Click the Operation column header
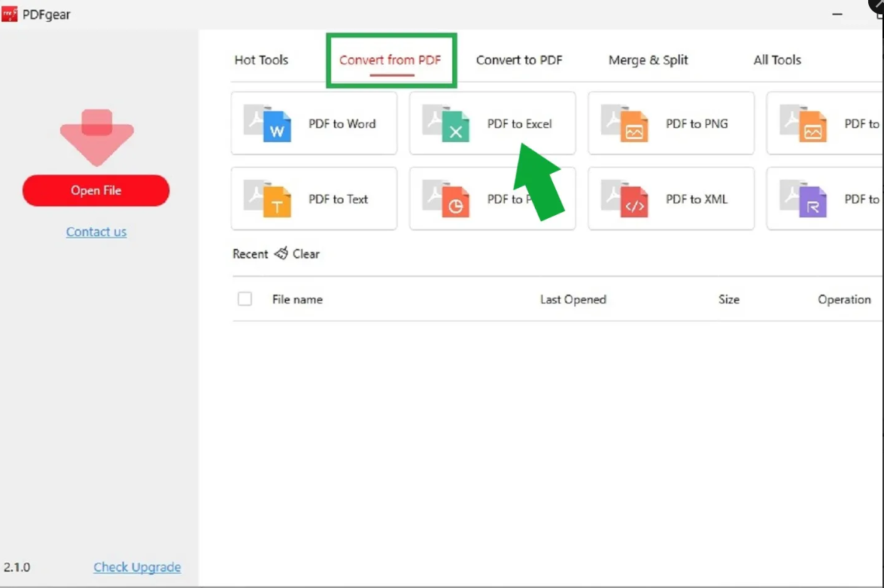Image resolution: width=884 pixels, height=588 pixels. [x=844, y=299]
